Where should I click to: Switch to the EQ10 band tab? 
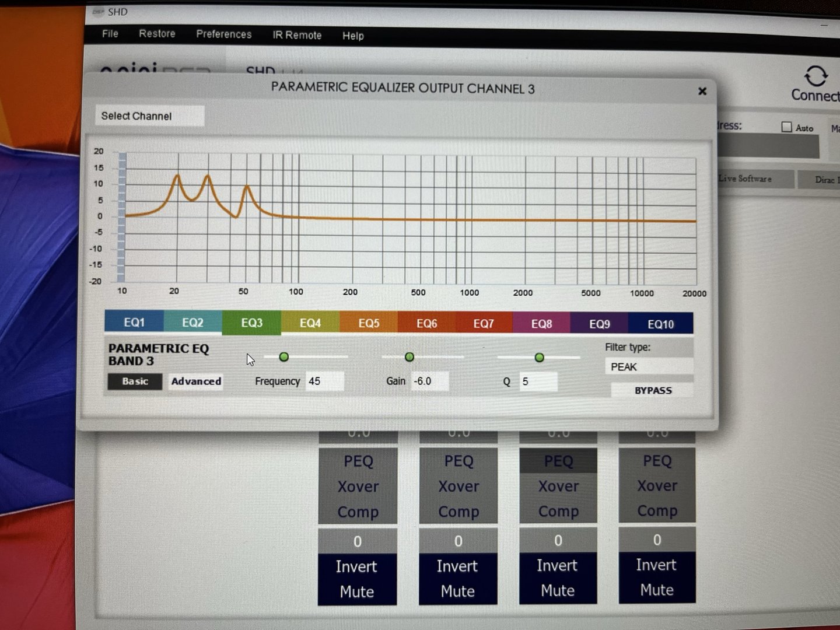pyautogui.click(x=660, y=324)
